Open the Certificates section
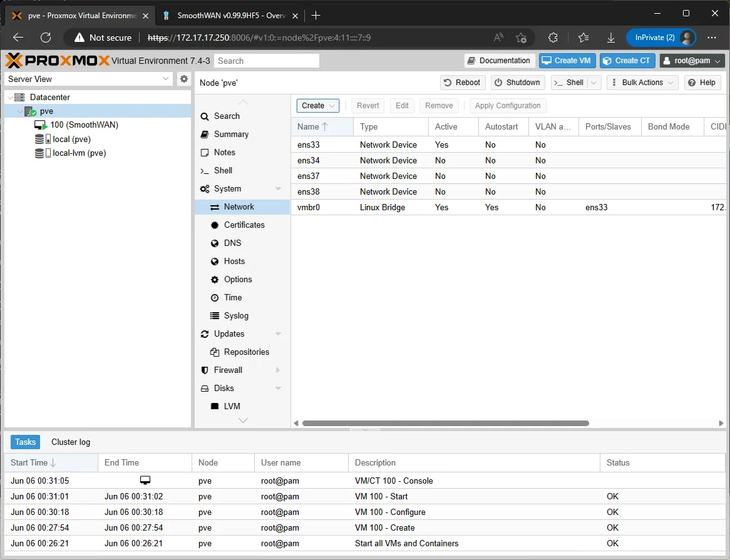The height and width of the screenshot is (560, 730). [x=242, y=225]
